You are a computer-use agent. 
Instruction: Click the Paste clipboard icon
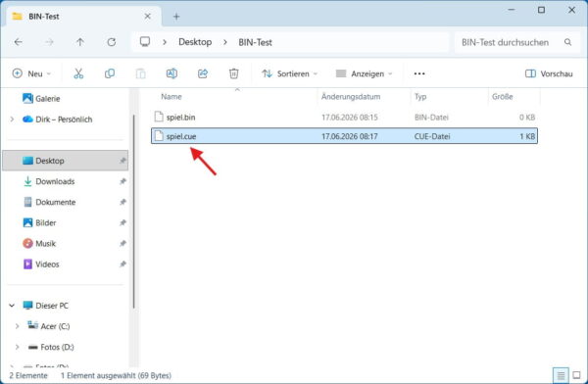tap(140, 73)
